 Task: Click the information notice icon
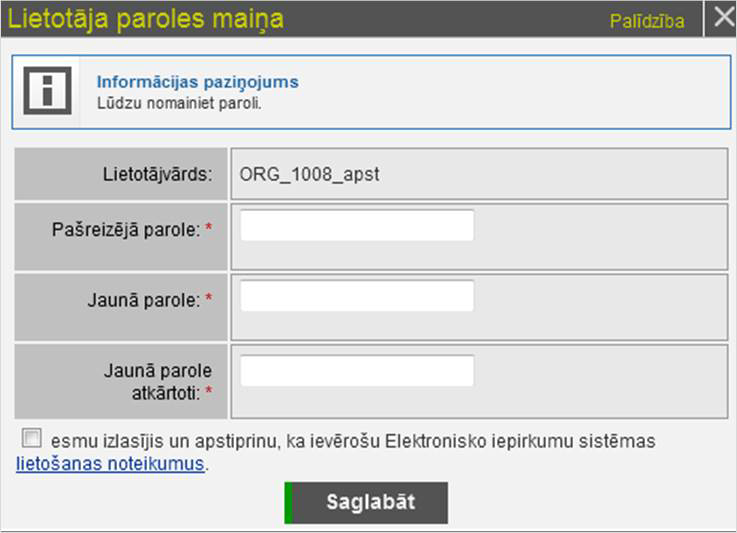coord(47,91)
